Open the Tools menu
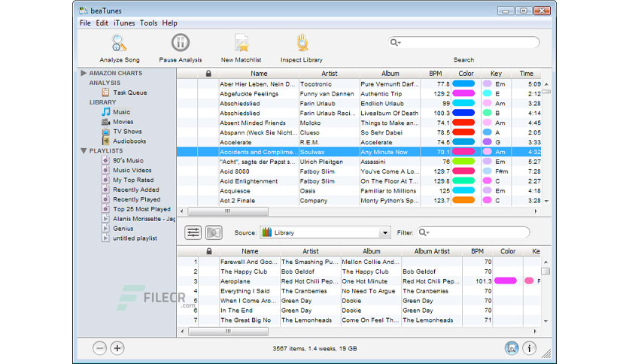The width and height of the screenshot is (629, 364). point(148,23)
